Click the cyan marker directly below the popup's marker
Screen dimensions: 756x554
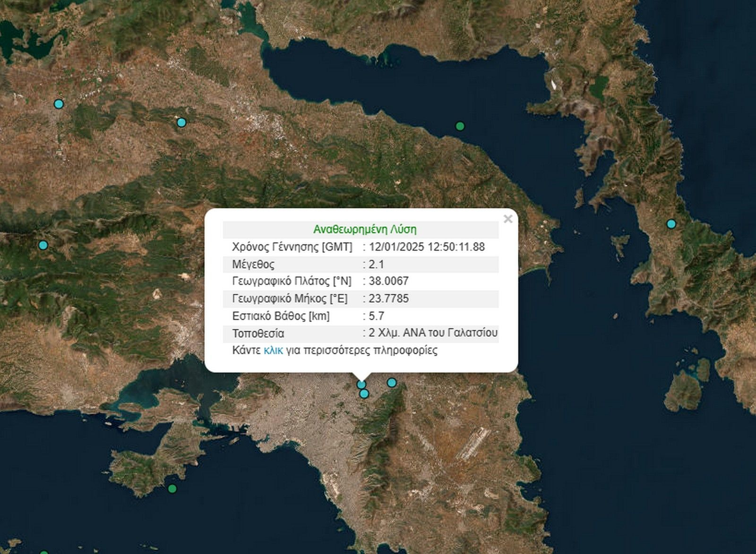pyautogui.click(x=364, y=394)
